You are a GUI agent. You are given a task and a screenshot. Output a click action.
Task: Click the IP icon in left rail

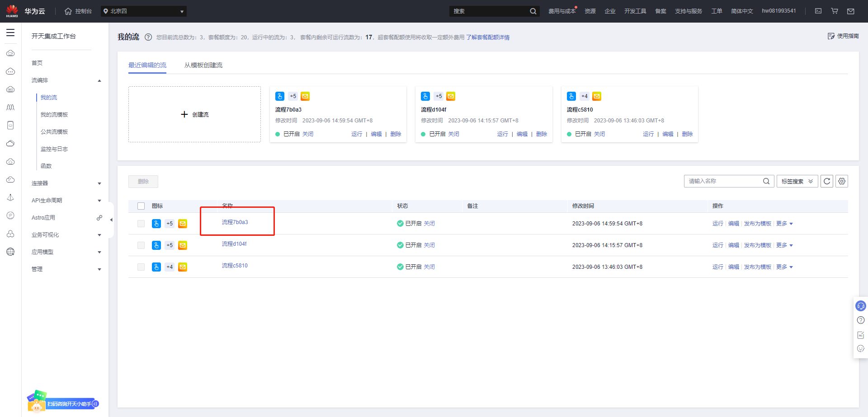tap(10, 216)
